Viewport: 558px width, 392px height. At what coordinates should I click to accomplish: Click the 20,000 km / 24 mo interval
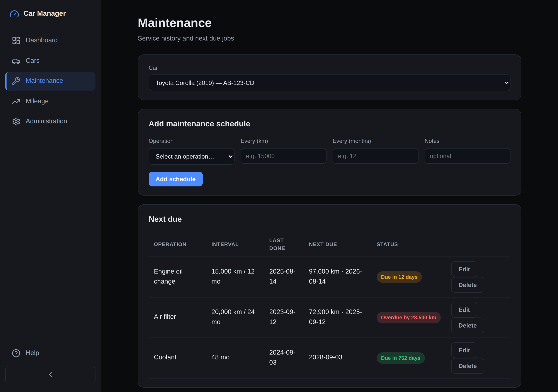coord(233,317)
